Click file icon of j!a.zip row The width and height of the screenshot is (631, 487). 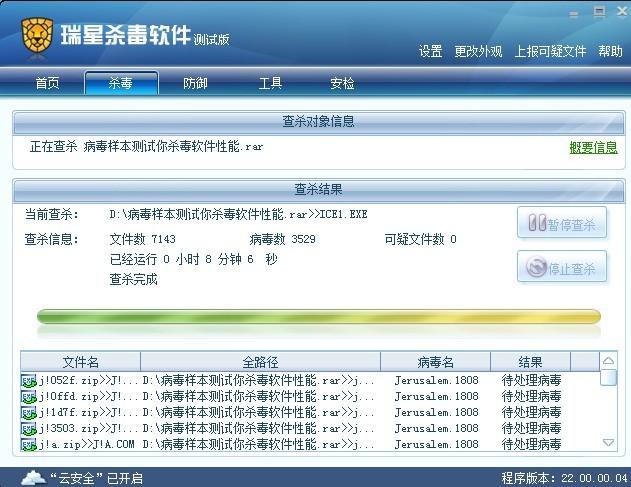29,444
